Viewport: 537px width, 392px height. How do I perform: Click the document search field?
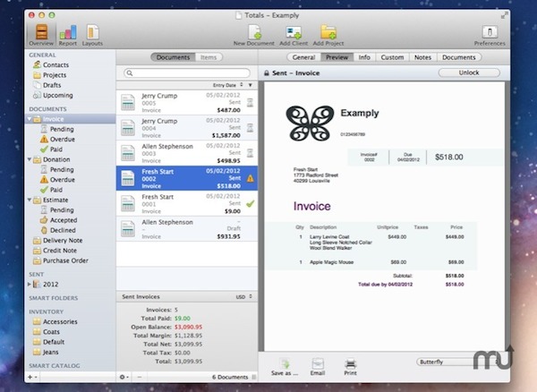187,72
